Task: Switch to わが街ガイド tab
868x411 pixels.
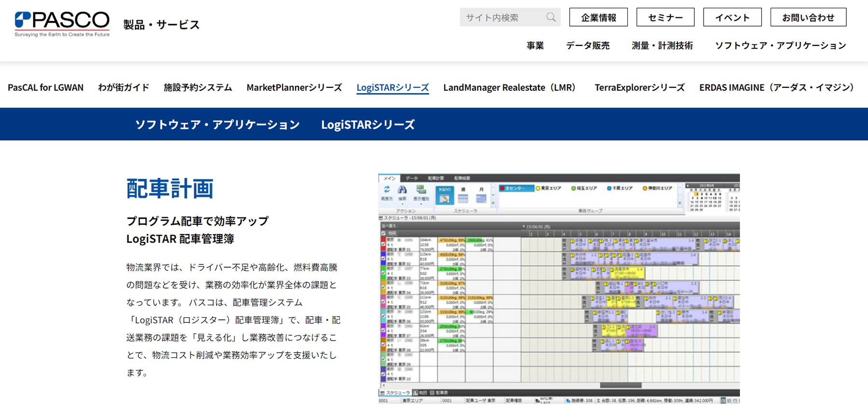Action: [123, 87]
